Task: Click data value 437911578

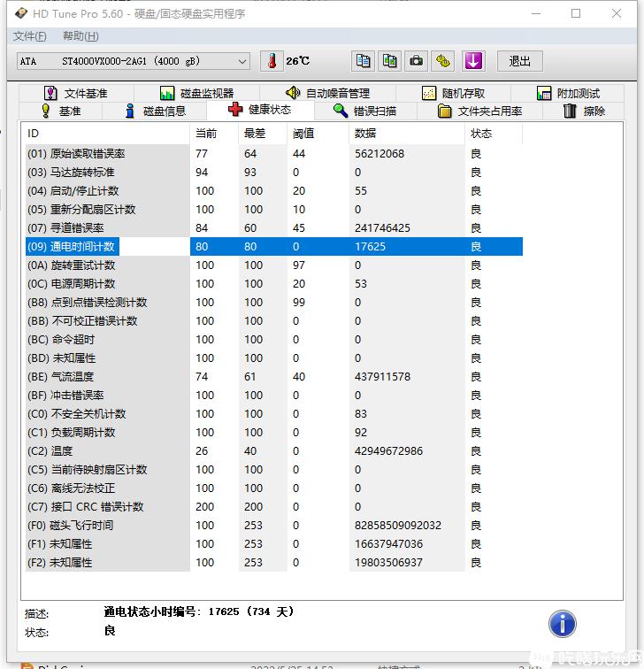Action: 382,377
